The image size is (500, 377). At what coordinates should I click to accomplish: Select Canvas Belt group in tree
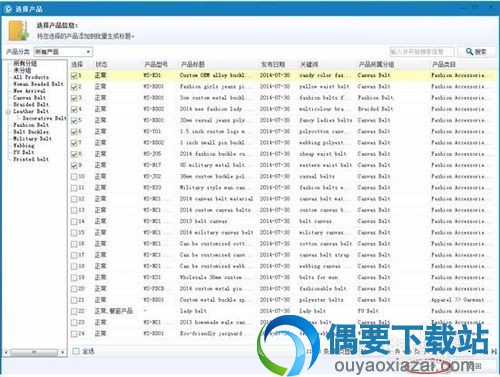[x=29, y=98]
